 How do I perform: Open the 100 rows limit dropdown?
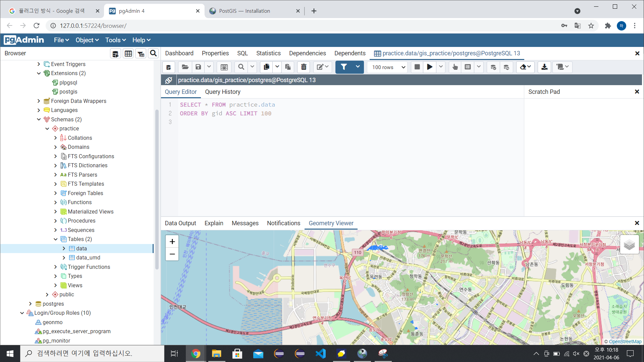pyautogui.click(x=388, y=67)
